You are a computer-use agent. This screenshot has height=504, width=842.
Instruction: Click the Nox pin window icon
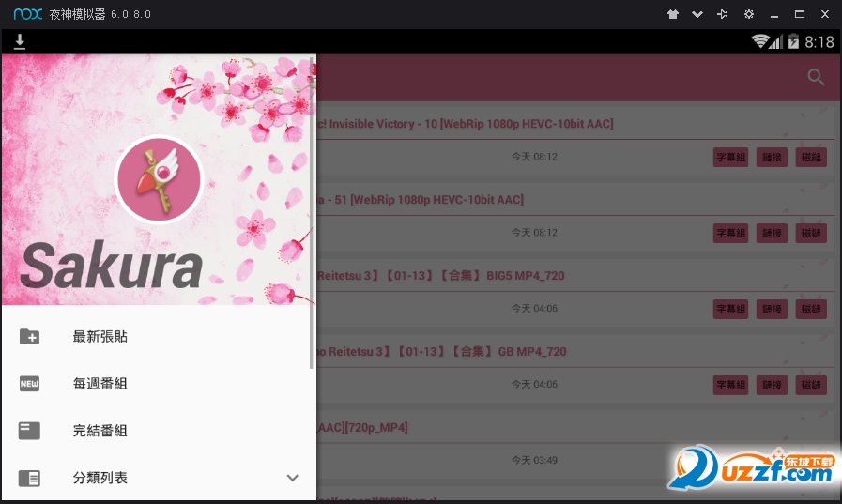[x=723, y=14]
